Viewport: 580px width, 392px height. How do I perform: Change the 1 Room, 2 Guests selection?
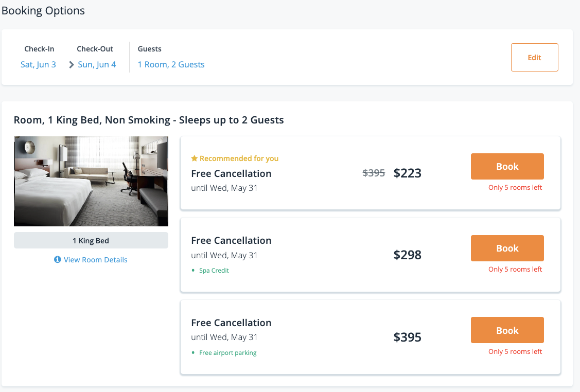[x=171, y=65]
